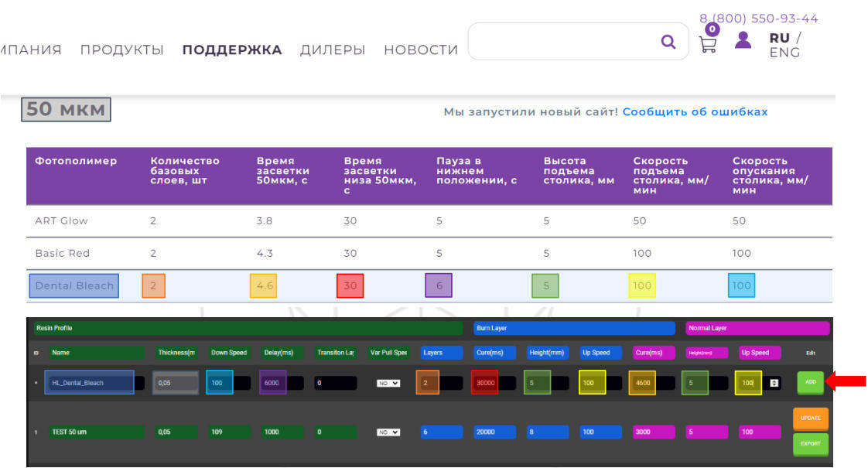The height and width of the screenshot is (468, 868).
Task: Click the Dental Bleach table row name
Action: click(x=74, y=285)
